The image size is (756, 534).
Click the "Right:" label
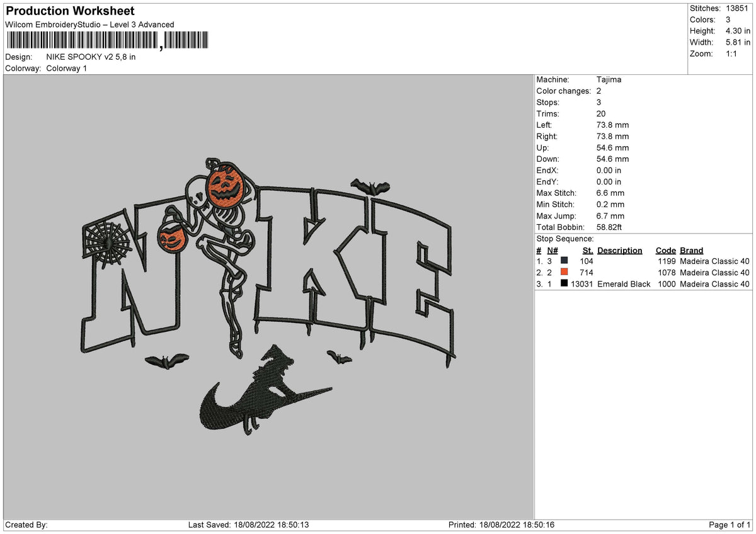pos(547,136)
